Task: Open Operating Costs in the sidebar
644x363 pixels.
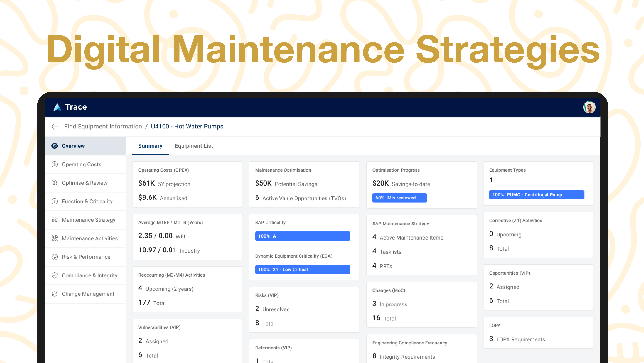Action: click(x=85, y=164)
